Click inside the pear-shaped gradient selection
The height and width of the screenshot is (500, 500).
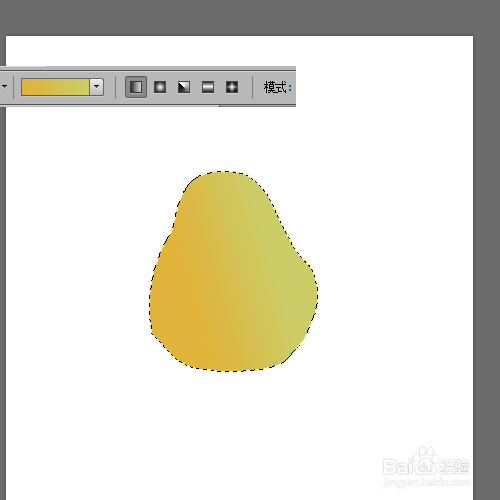pos(233,272)
